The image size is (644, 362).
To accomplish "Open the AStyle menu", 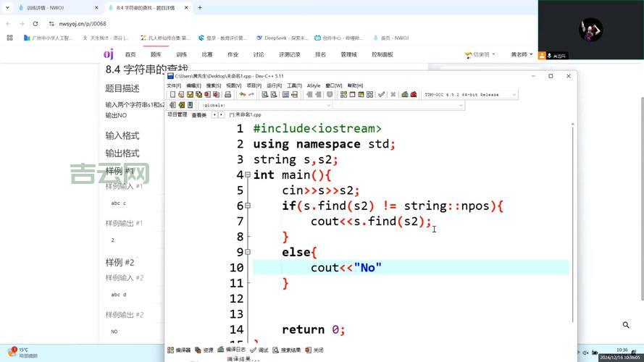I will coord(314,85).
